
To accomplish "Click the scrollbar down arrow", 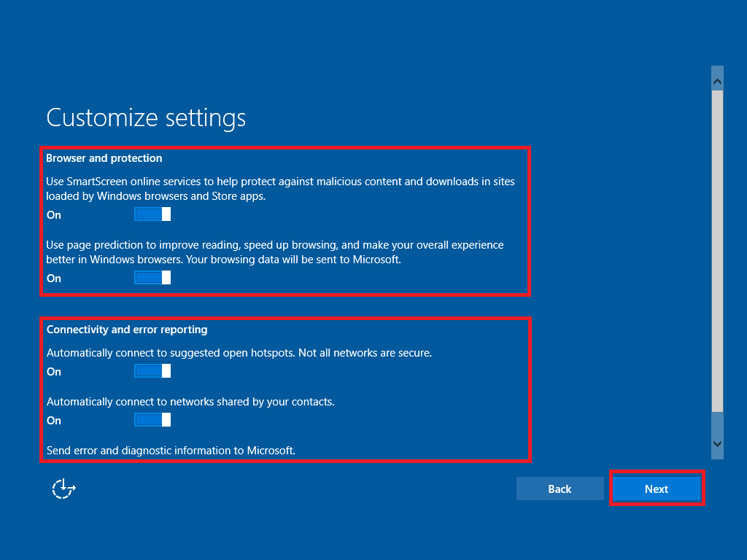I will tap(717, 443).
